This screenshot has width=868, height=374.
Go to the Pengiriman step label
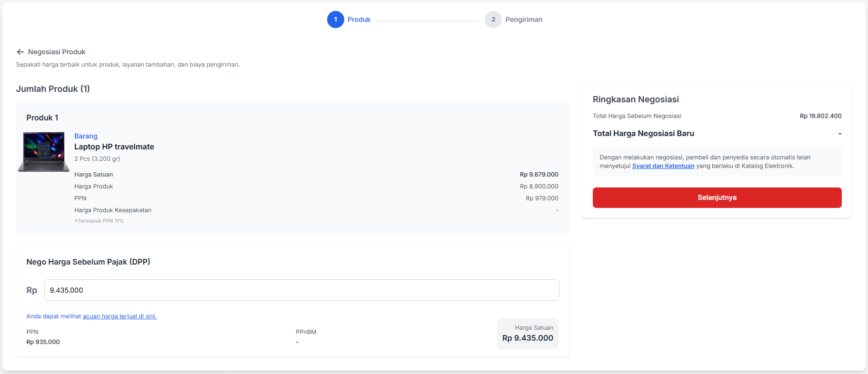tap(523, 20)
